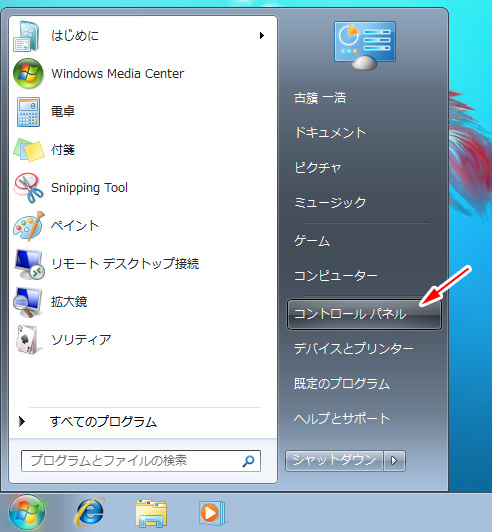492x532 pixels.
Task: Expand the はじめに submenu arrow
Action: 262,35
